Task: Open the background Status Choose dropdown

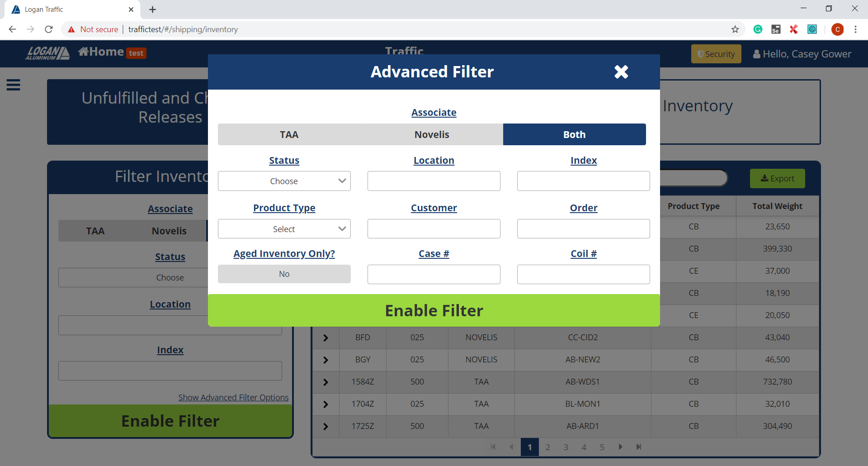Action: (133, 277)
